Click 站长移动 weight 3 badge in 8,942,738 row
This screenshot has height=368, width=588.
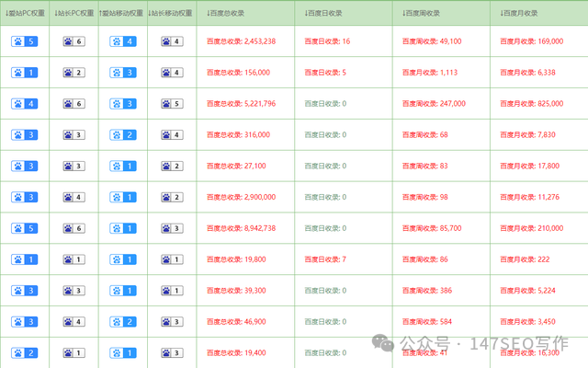[172, 228]
